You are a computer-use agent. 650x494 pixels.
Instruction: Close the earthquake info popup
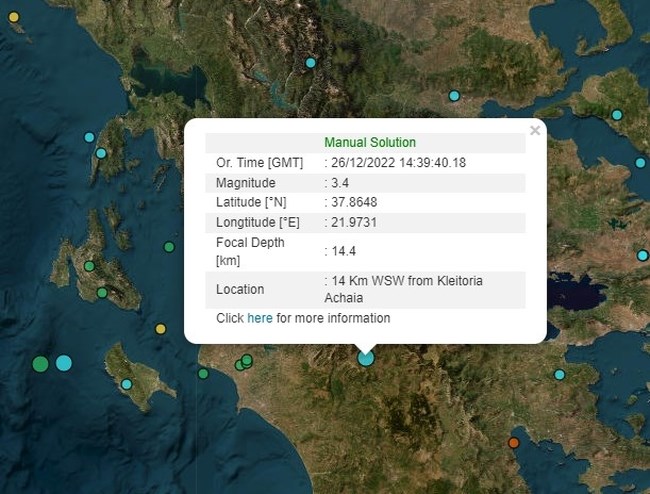point(535,131)
